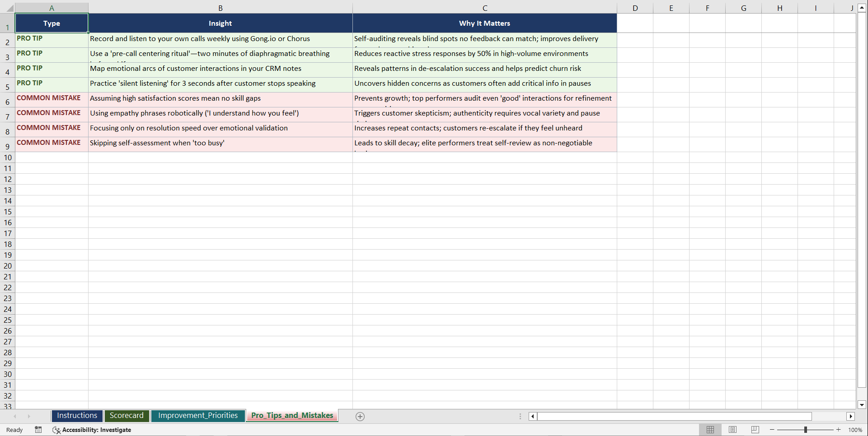Viewport: 868px width, 436px height.
Task: Click the previous sheet navigation arrow
Action: tap(16, 416)
